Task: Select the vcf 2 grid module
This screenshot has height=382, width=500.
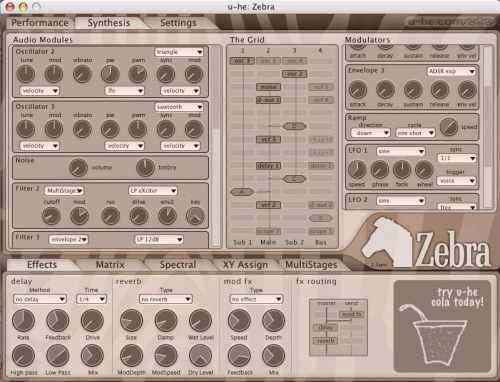Action: tap(268, 205)
